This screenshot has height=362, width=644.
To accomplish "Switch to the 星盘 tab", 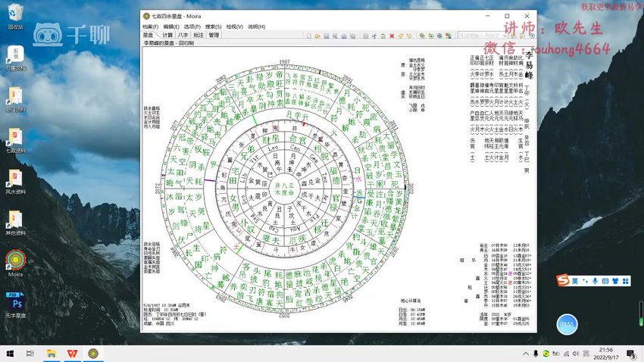I will pos(148,36).
